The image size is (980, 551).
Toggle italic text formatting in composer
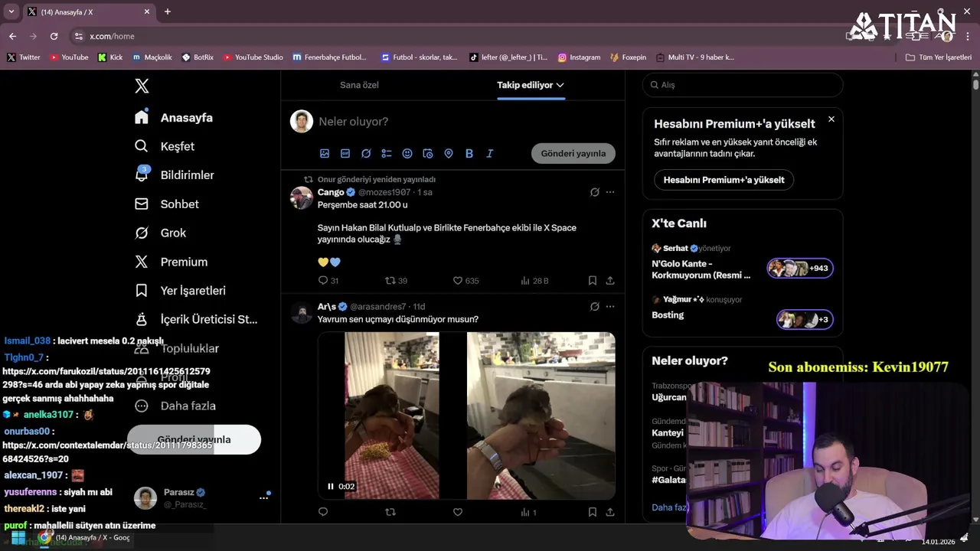(490, 154)
